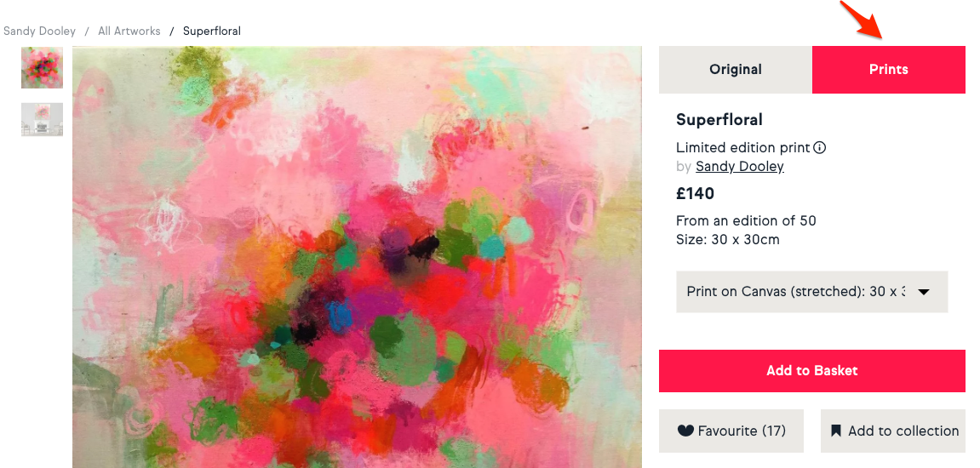The image size is (980, 468).
Task: Switch to the Original tab
Action: pyautogui.click(x=736, y=70)
